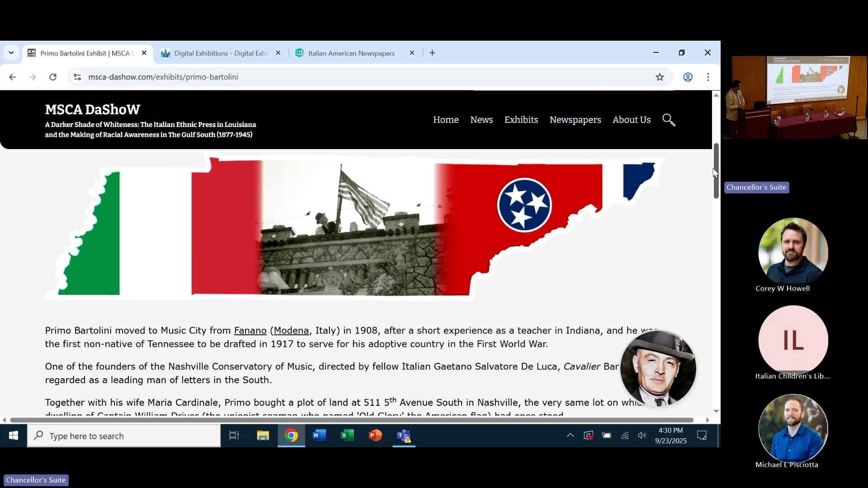Go back to previous page
This screenshot has width=868, height=488.
tap(12, 77)
